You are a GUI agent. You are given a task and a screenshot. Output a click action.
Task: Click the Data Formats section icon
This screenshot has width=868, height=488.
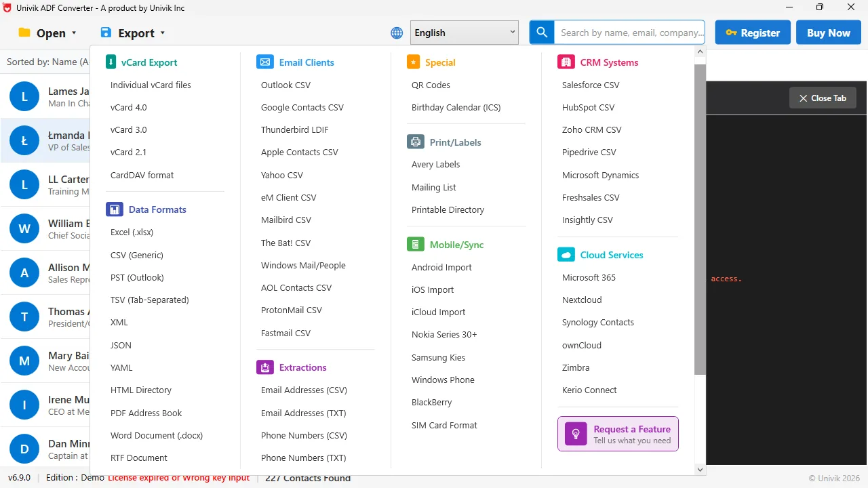pos(115,209)
